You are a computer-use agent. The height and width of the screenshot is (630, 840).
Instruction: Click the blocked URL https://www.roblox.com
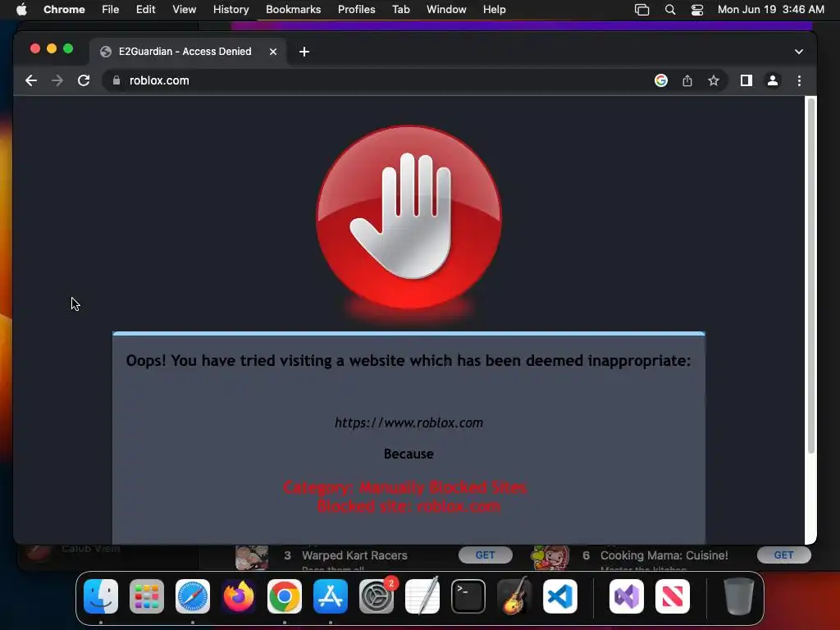pos(409,422)
